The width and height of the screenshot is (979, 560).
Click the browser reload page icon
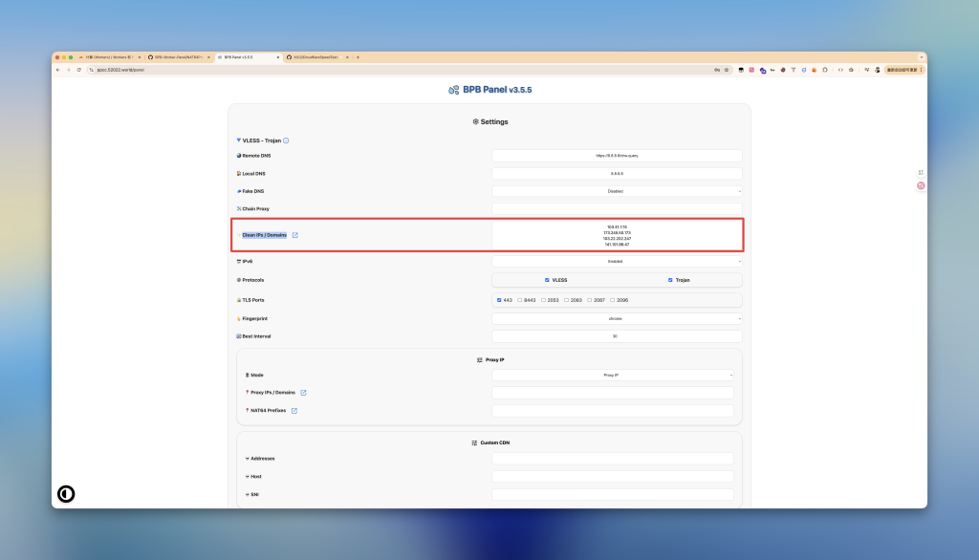click(78, 70)
